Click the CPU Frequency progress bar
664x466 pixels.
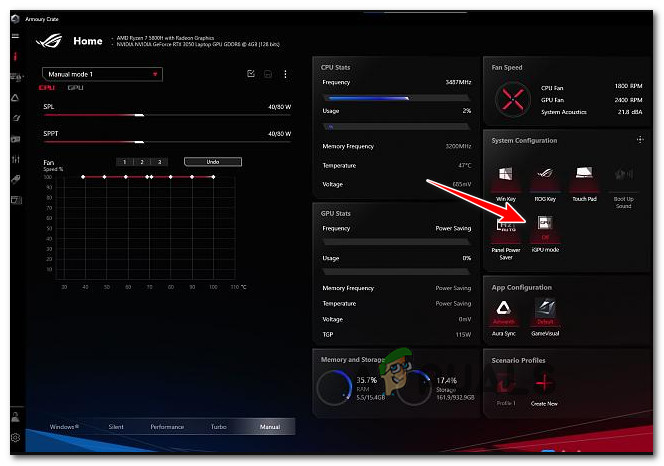(x=396, y=98)
